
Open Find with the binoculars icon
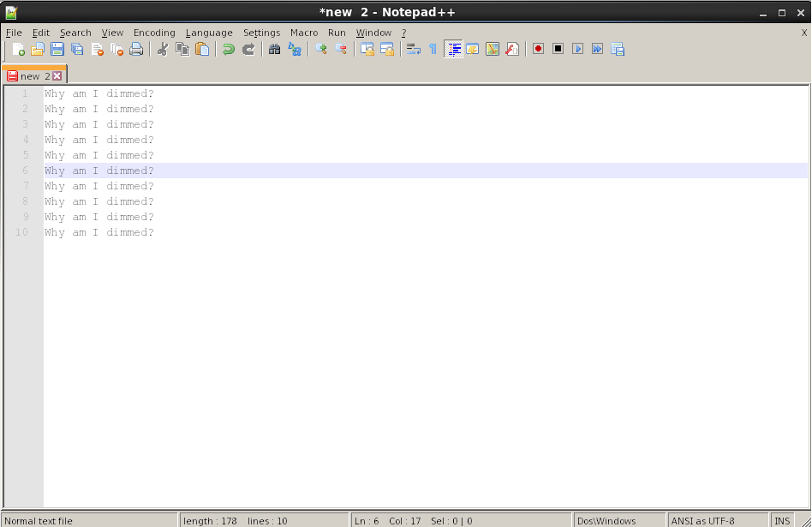(x=274, y=49)
